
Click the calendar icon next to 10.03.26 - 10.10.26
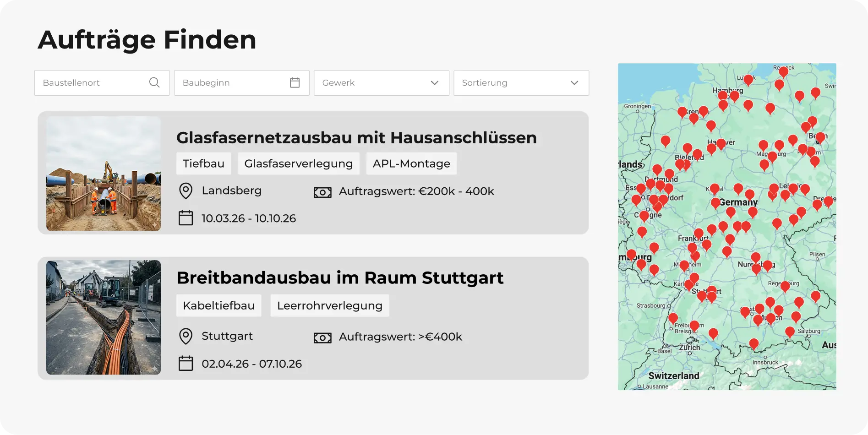(x=186, y=218)
